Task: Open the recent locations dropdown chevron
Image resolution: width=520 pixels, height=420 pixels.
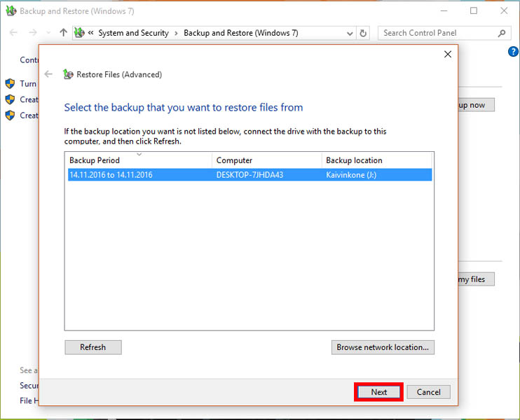Action: click(x=48, y=33)
